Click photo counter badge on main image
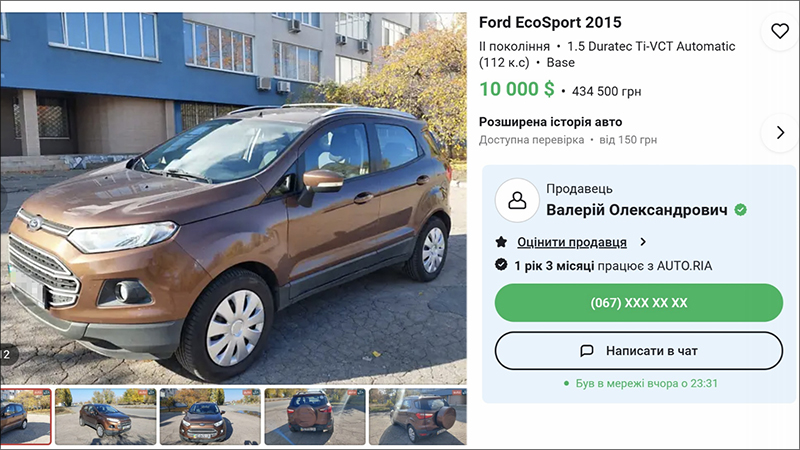 [7, 354]
